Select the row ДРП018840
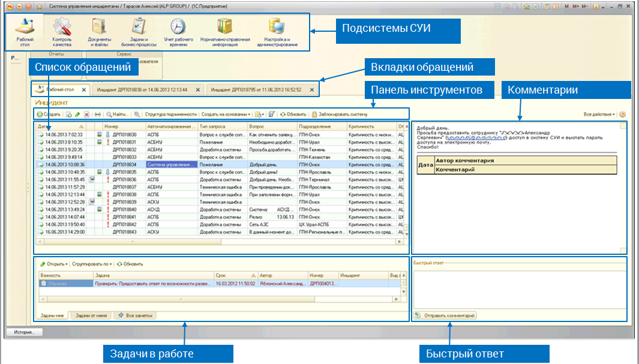 [220, 209]
